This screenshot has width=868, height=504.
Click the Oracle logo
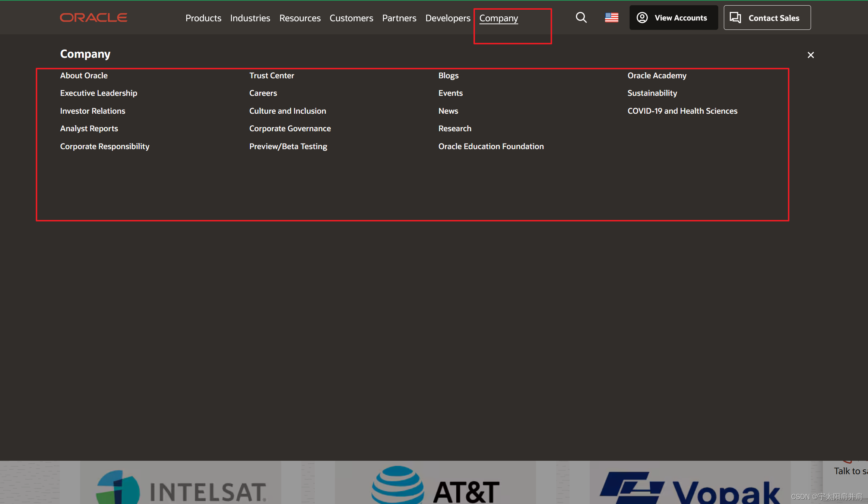[x=94, y=18]
